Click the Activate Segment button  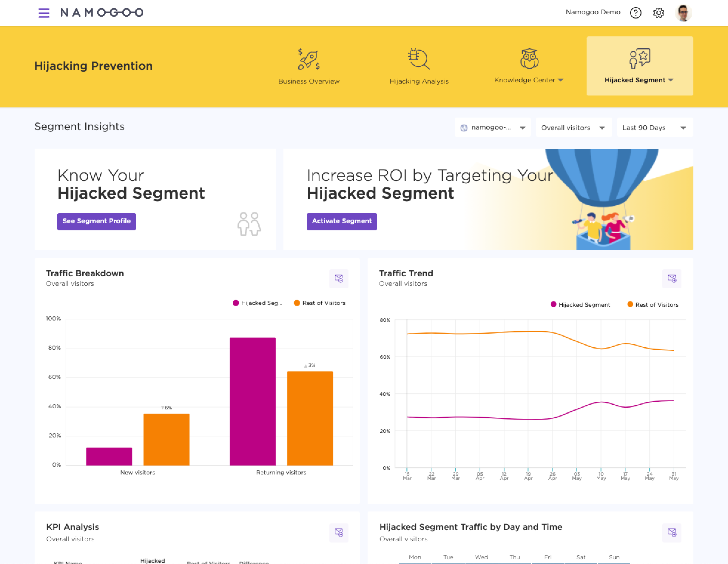pyautogui.click(x=342, y=221)
